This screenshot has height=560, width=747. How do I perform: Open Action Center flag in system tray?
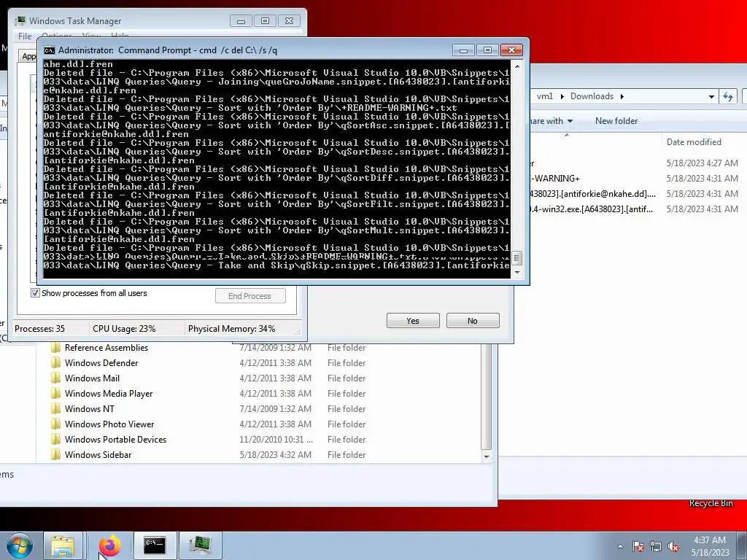638,546
